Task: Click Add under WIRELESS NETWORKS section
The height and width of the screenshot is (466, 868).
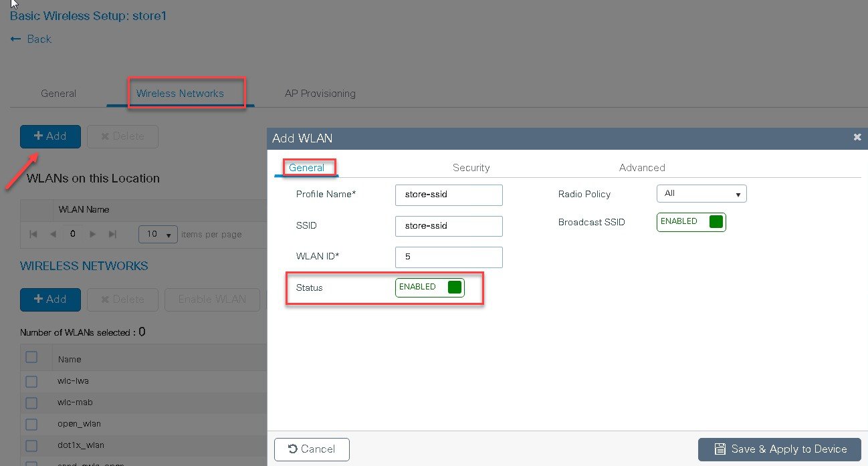Action: [50, 300]
